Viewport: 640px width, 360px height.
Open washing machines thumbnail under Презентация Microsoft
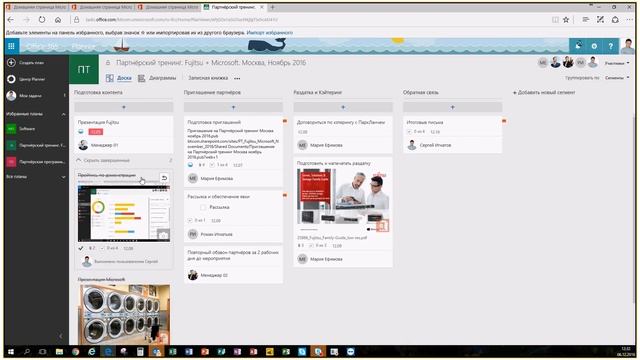tap(124, 314)
